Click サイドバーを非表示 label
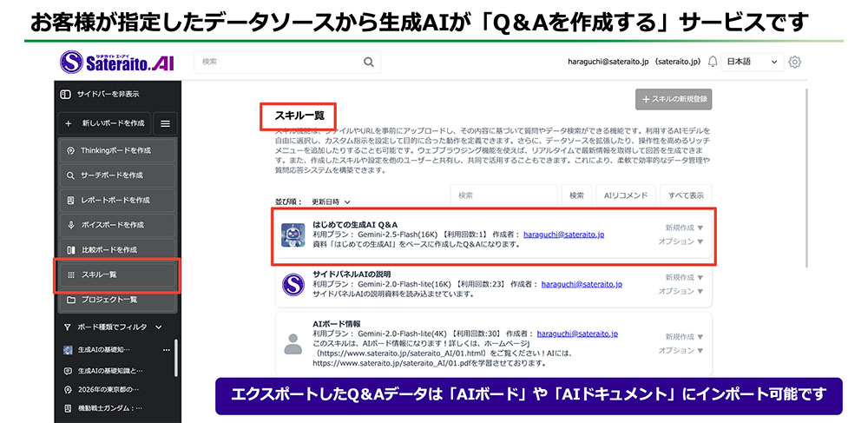This screenshot has width=868, height=423. click(108, 94)
